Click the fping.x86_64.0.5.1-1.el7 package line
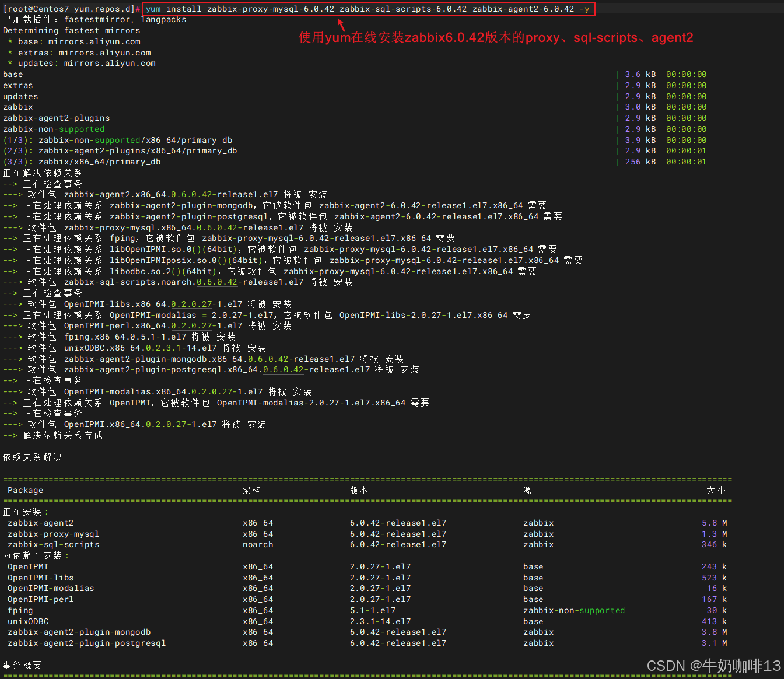 pyautogui.click(x=119, y=337)
